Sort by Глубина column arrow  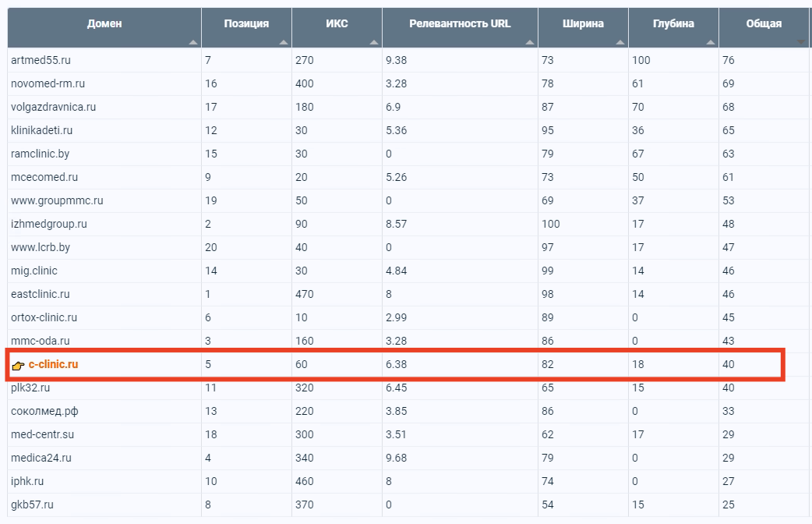point(711,42)
